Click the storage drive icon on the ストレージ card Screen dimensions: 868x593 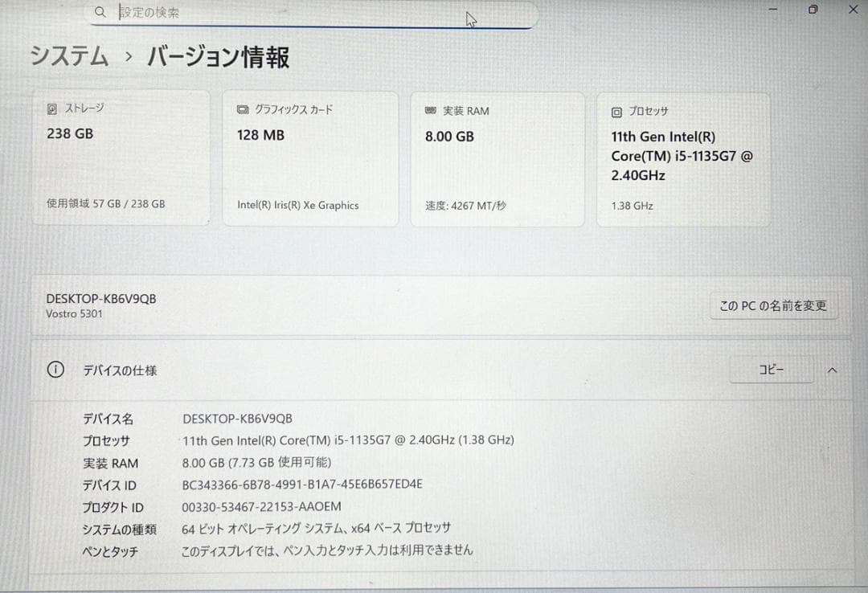point(52,108)
